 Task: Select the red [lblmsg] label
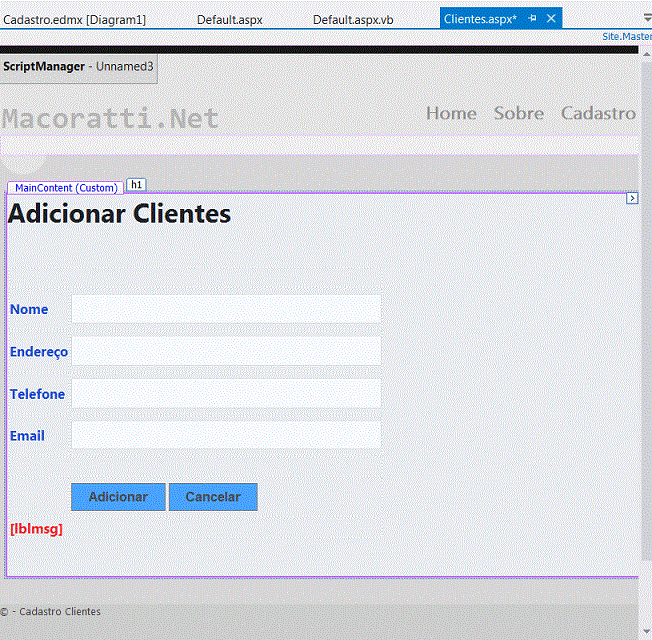(36, 529)
